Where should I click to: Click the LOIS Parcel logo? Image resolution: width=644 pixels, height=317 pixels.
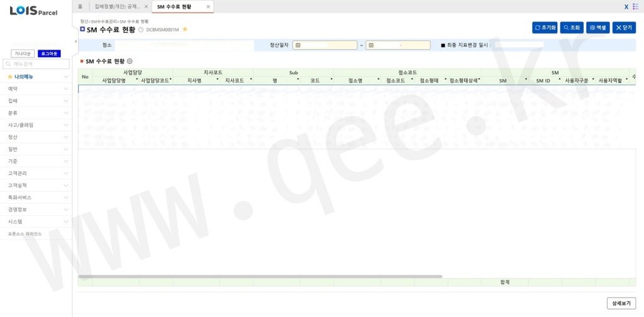tap(34, 10)
